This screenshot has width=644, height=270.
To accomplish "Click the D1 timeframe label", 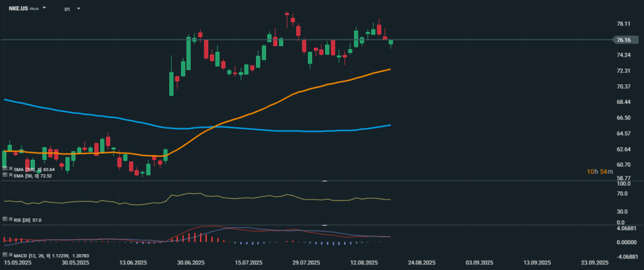I will pos(67,9).
